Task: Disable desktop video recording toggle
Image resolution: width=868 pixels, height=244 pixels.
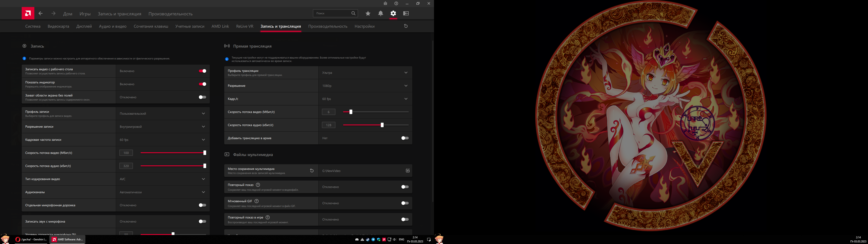Action: [x=202, y=71]
